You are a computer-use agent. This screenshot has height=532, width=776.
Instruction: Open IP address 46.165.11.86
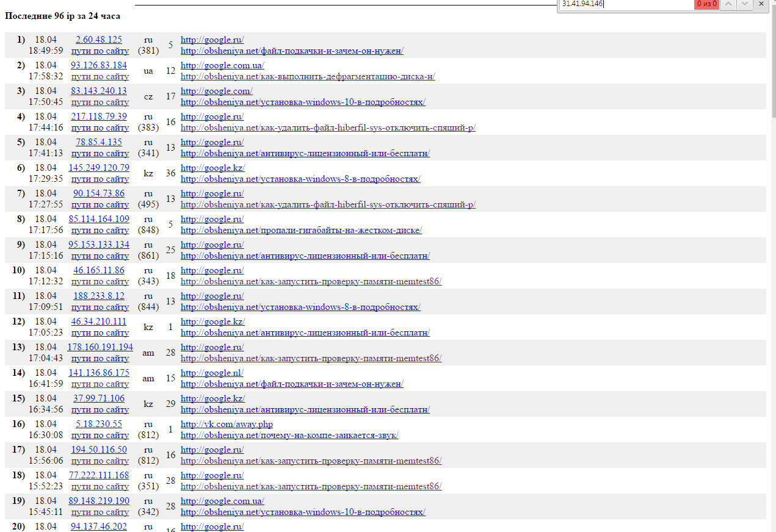click(x=99, y=270)
